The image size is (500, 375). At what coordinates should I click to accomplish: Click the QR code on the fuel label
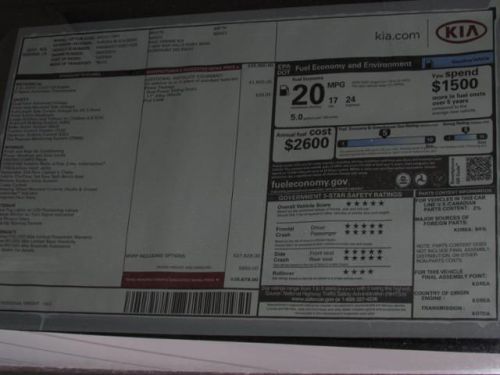479,169
